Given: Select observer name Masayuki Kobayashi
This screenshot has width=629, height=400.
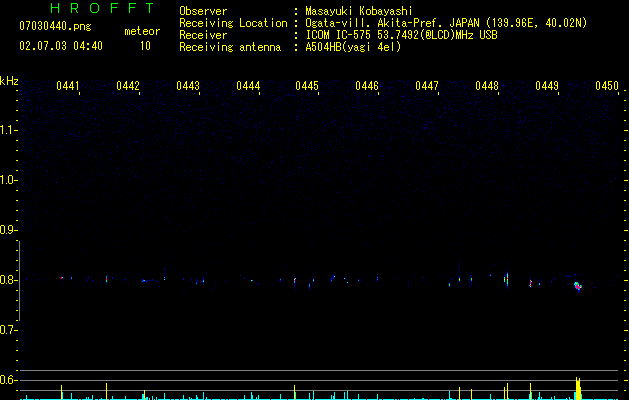Looking at the screenshot, I should (359, 11).
